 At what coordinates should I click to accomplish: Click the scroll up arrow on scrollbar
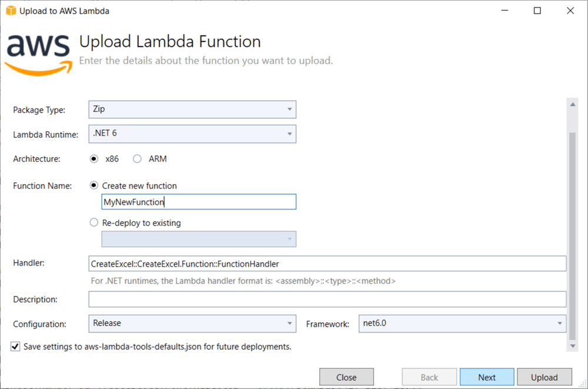573,105
